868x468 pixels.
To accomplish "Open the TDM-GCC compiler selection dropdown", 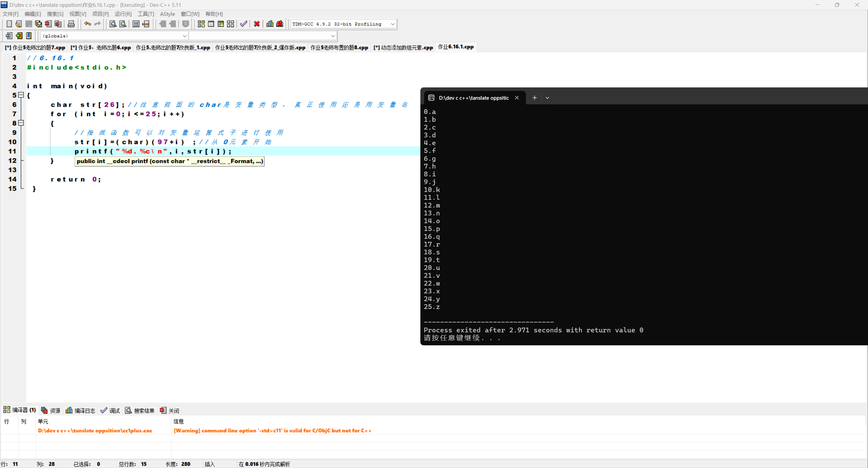I will click(x=393, y=24).
